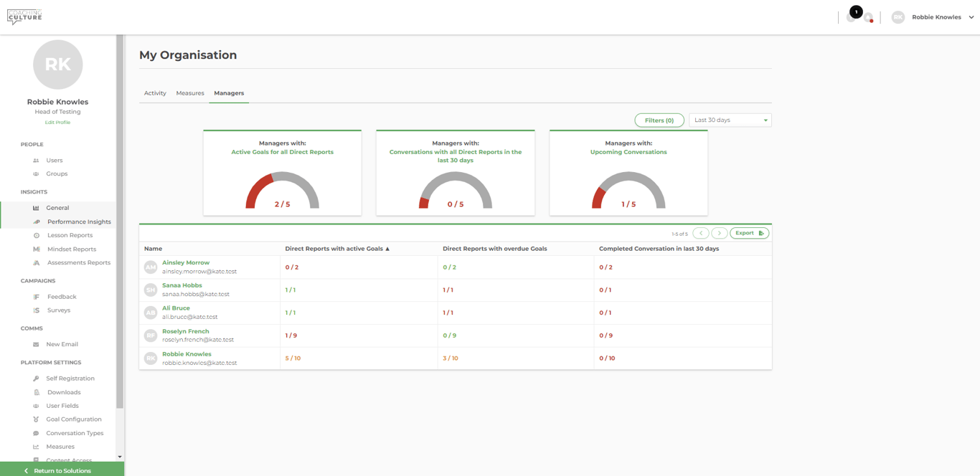Click the Export button
980x476 pixels.
point(750,233)
